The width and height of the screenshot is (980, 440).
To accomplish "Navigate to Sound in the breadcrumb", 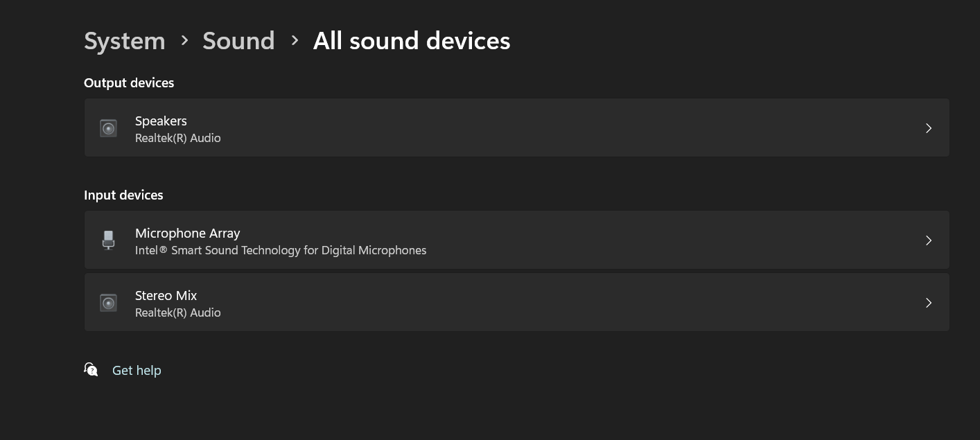I will coord(238,41).
